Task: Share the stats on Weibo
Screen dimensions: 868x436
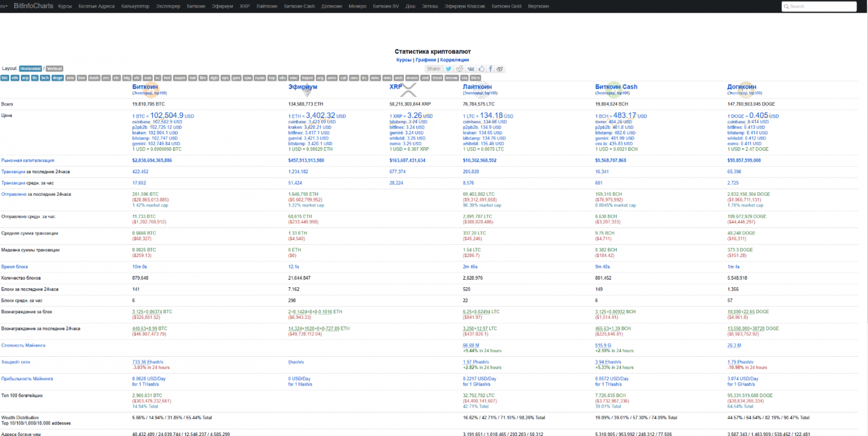Action: coord(499,68)
